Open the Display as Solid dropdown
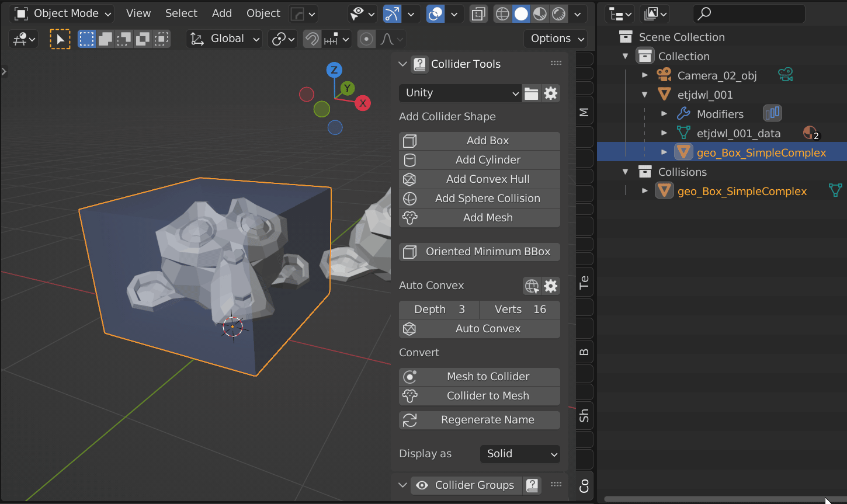 point(520,454)
